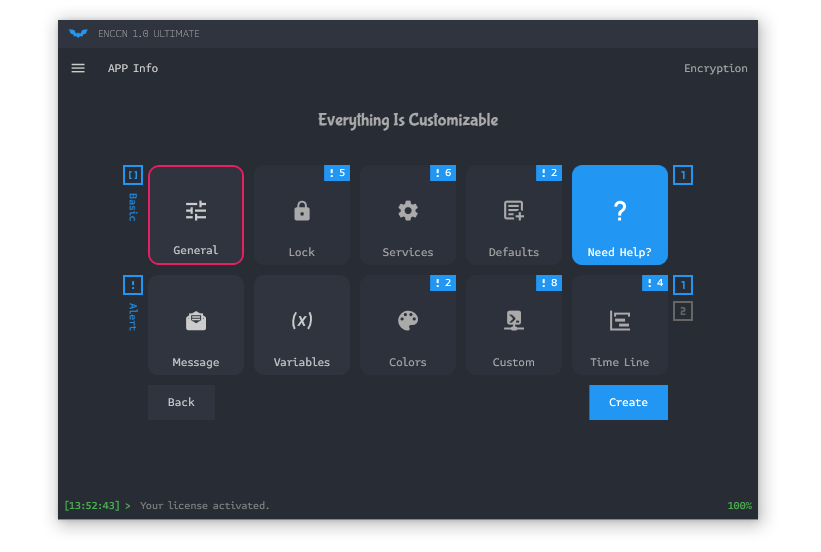
Task: Open the hamburger menu
Action: click(x=78, y=68)
